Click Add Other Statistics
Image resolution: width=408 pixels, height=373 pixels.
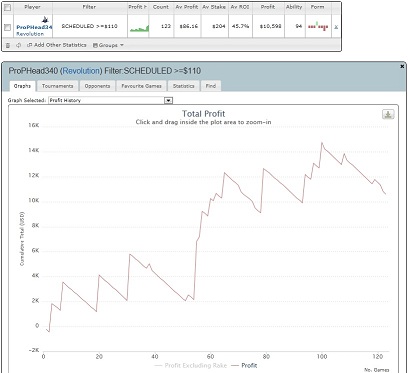57,45
